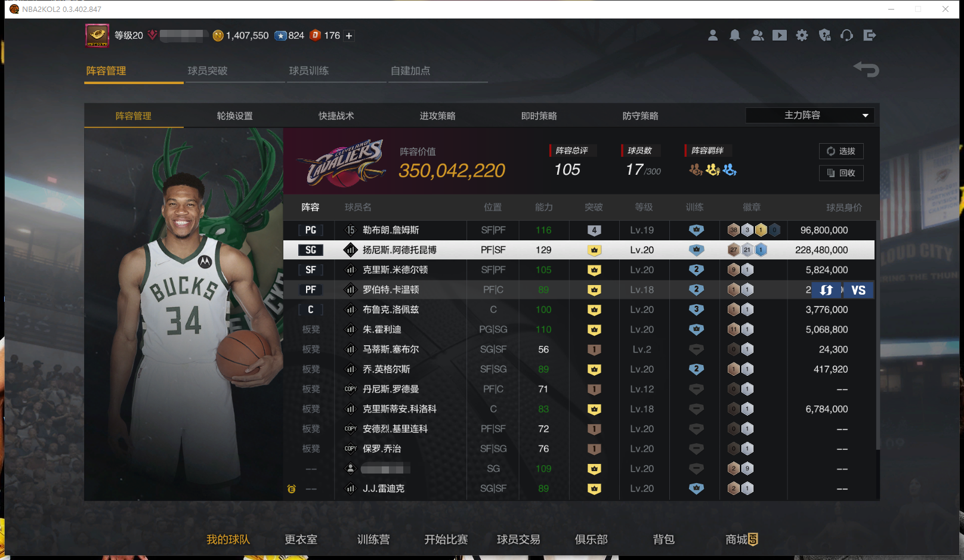Viewport: 964px width, 560px height.
Task: Click the logout exit icon
Action: [x=869, y=36]
